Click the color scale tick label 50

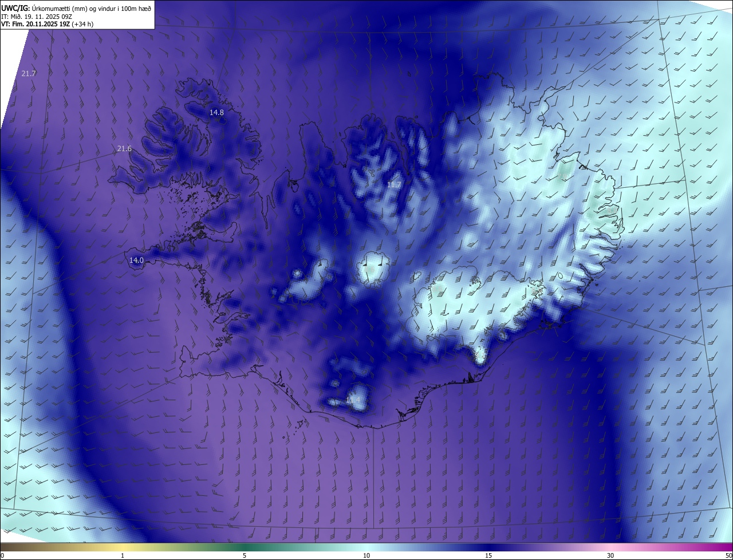728,555
